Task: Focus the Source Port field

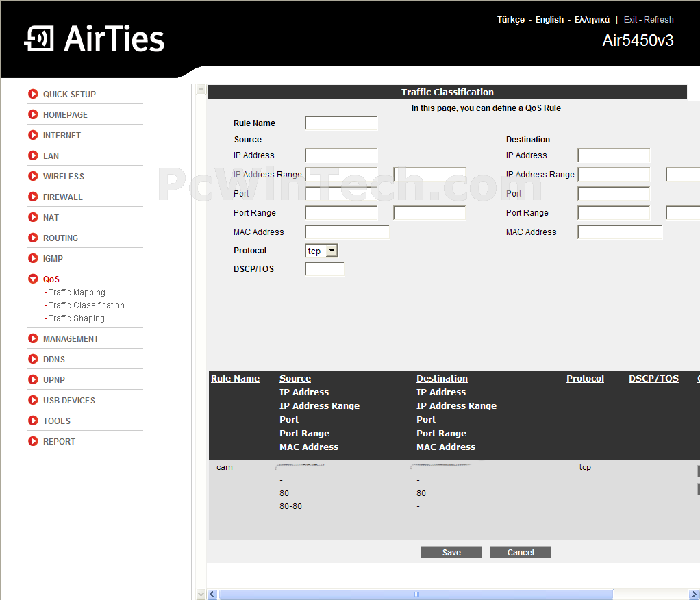Action: 341,194
